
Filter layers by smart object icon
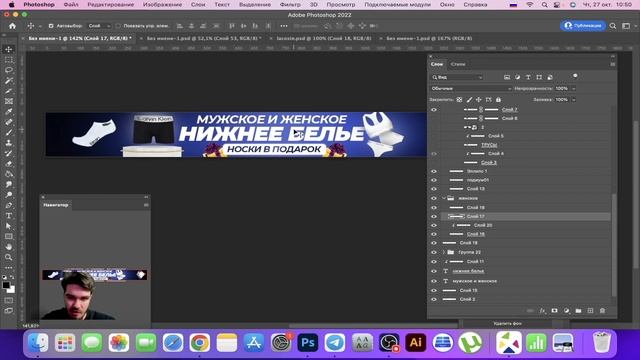(550, 77)
